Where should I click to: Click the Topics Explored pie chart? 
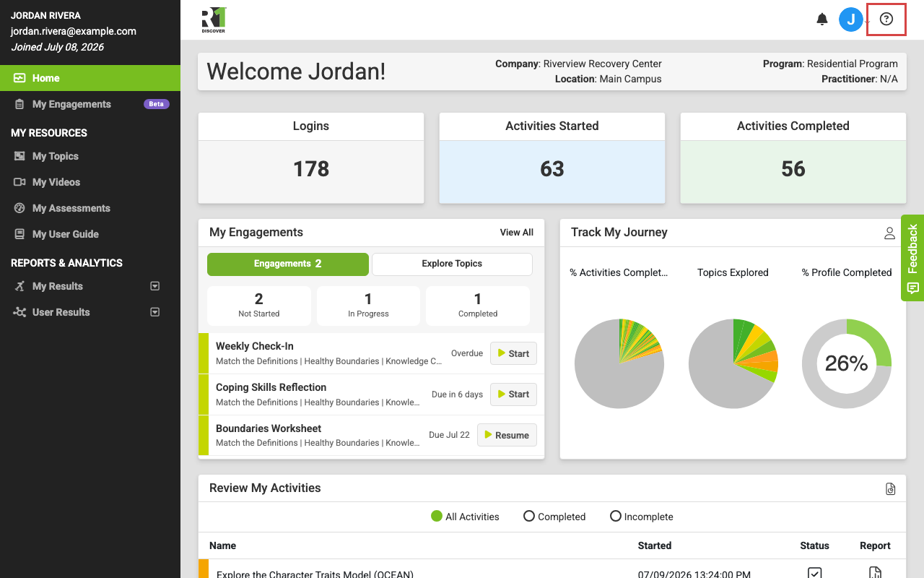733,363
